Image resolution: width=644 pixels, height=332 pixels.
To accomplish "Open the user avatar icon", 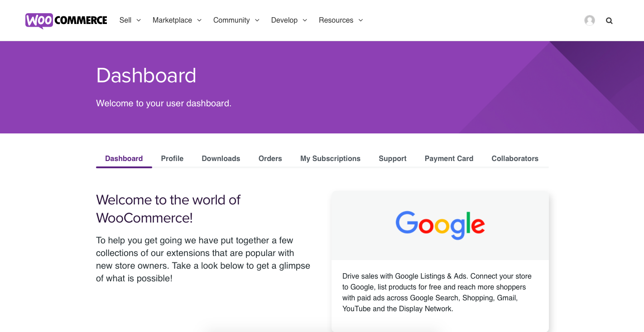I will 589,20.
